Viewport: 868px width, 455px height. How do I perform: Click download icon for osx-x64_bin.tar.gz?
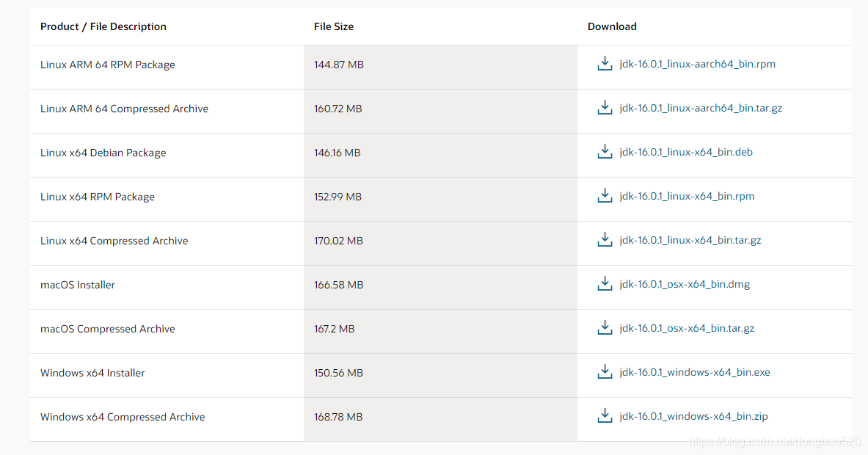(x=605, y=328)
